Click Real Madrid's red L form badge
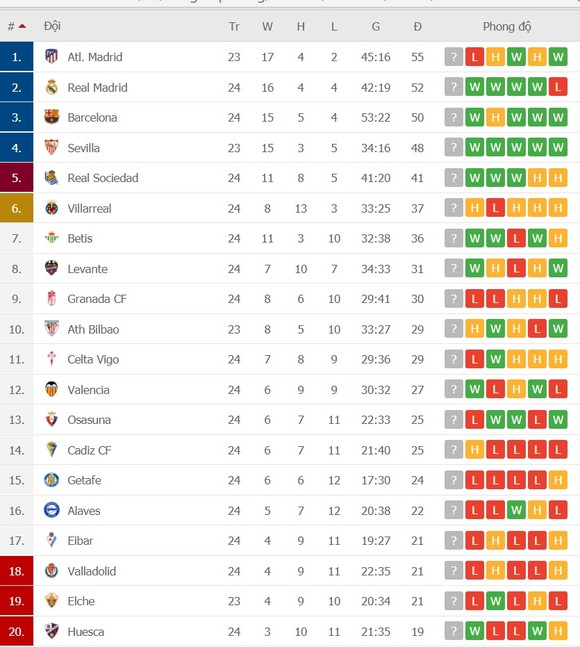 click(558, 87)
